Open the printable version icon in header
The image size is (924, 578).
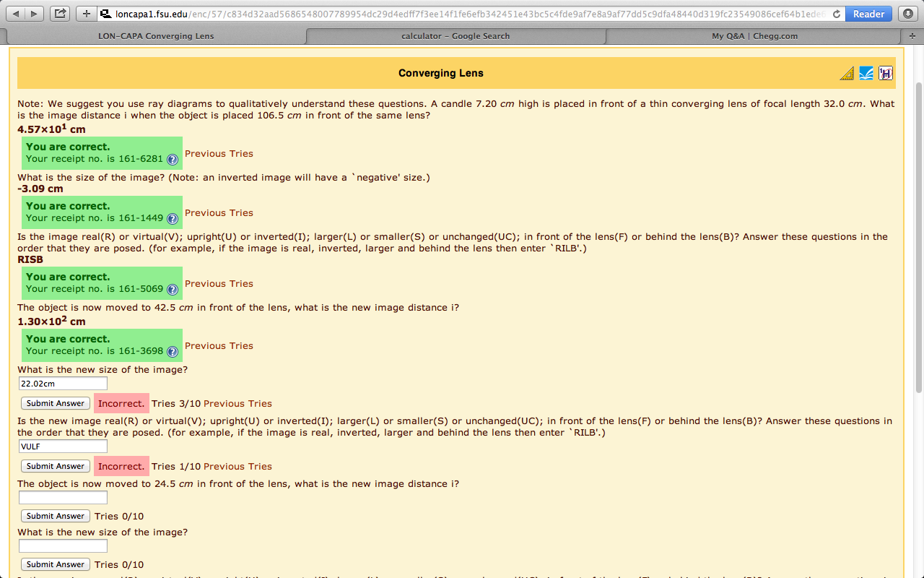(x=885, y=73)
